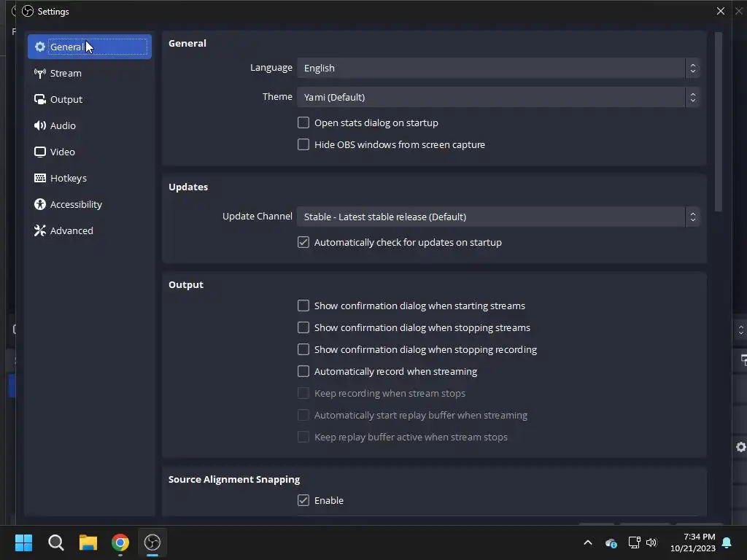747x560 pixels.
Task: Switch to the Output settings page
Action: click(x=90, y=99)
